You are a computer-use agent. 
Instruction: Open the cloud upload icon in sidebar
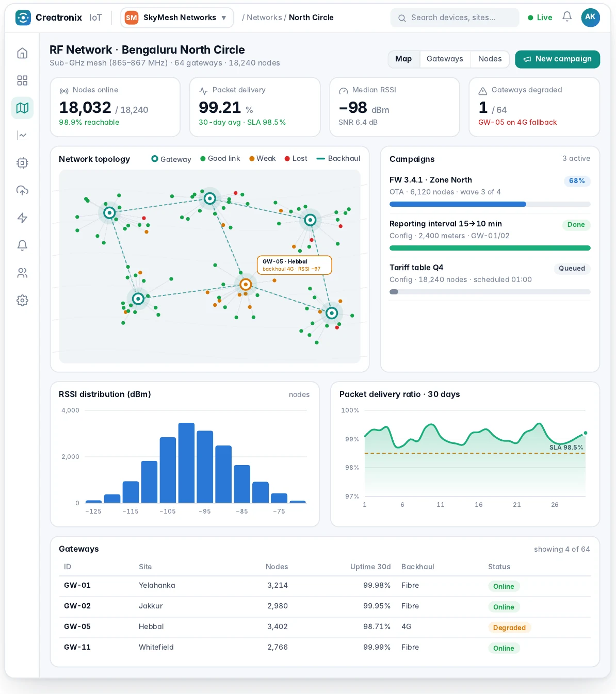(x=22, y=190)
